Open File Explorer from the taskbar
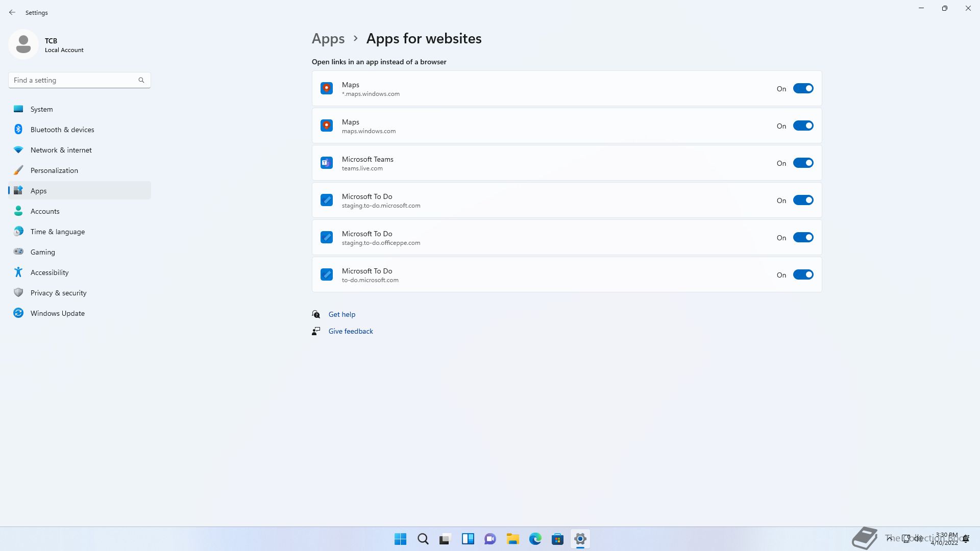Image resolution: width=980 pixels, height=551 pixels. pos(513,539)
